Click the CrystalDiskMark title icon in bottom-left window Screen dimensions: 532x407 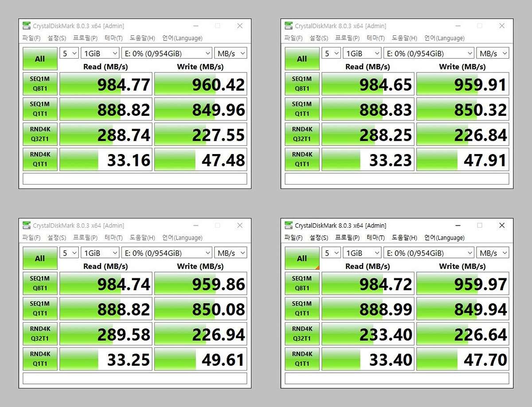(x=27, y=225)
